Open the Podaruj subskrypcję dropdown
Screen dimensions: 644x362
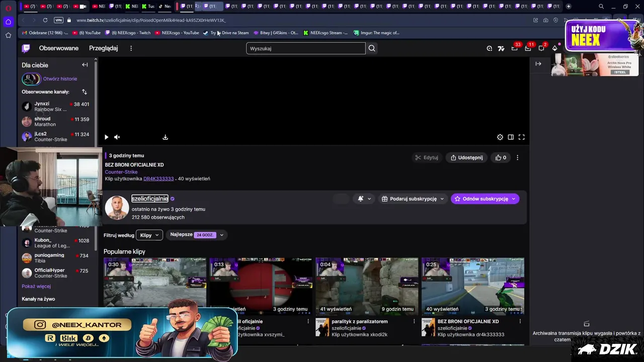point(413,199)
